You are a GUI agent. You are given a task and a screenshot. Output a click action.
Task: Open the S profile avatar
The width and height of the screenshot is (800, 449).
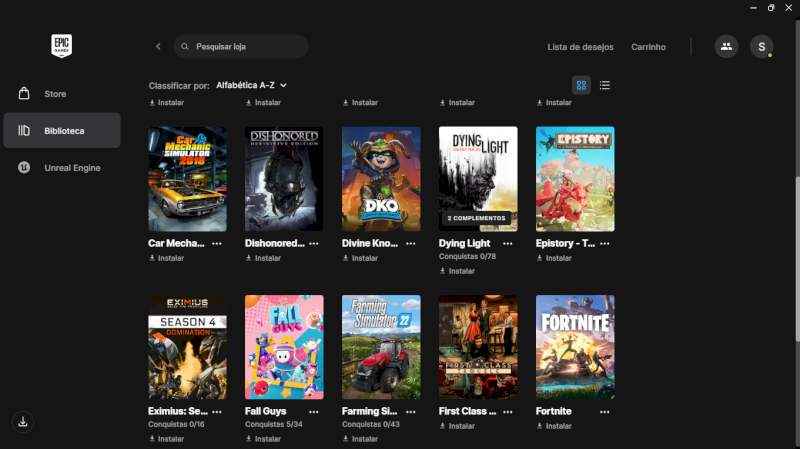point(761,46)
